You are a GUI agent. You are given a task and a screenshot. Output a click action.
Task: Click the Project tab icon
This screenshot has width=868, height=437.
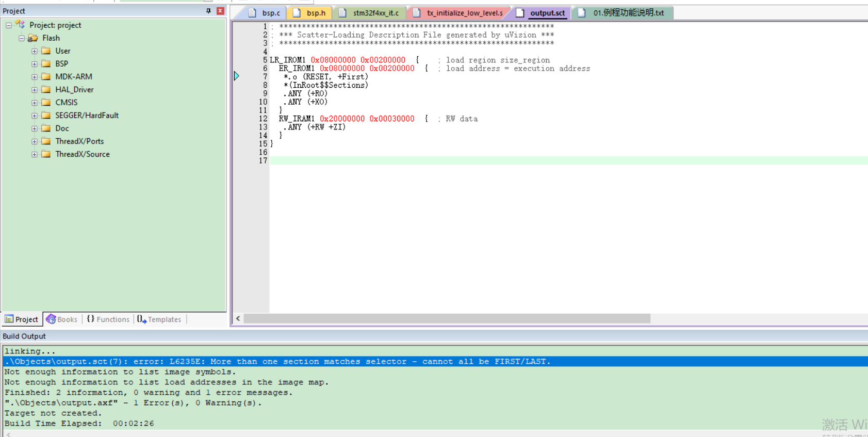point(9,319)
